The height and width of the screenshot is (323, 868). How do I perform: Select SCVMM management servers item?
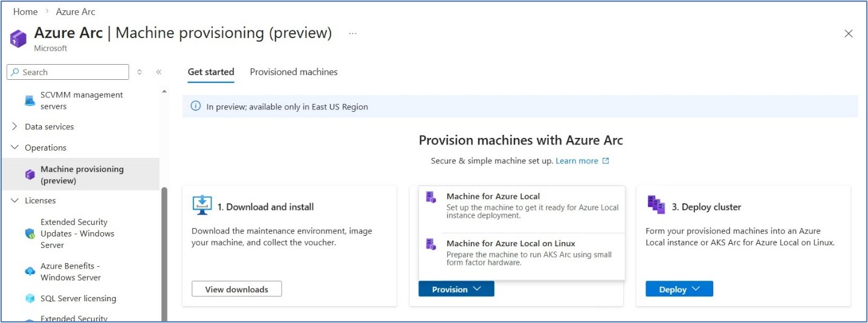[x=81, y=100]
